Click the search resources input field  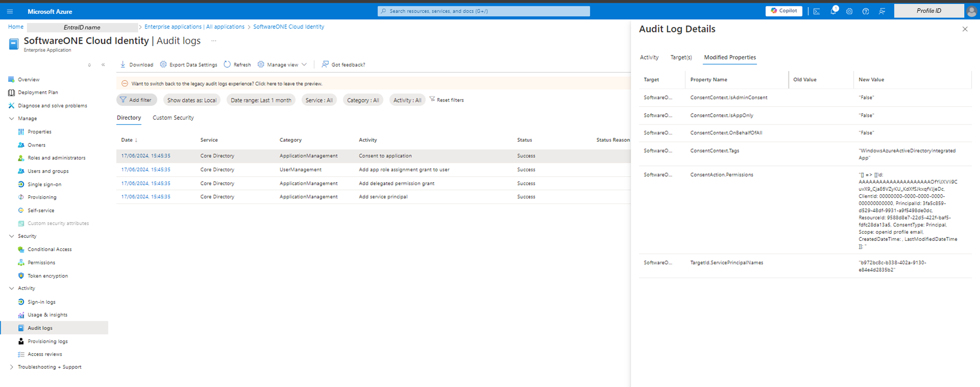(x=483, y=11)
